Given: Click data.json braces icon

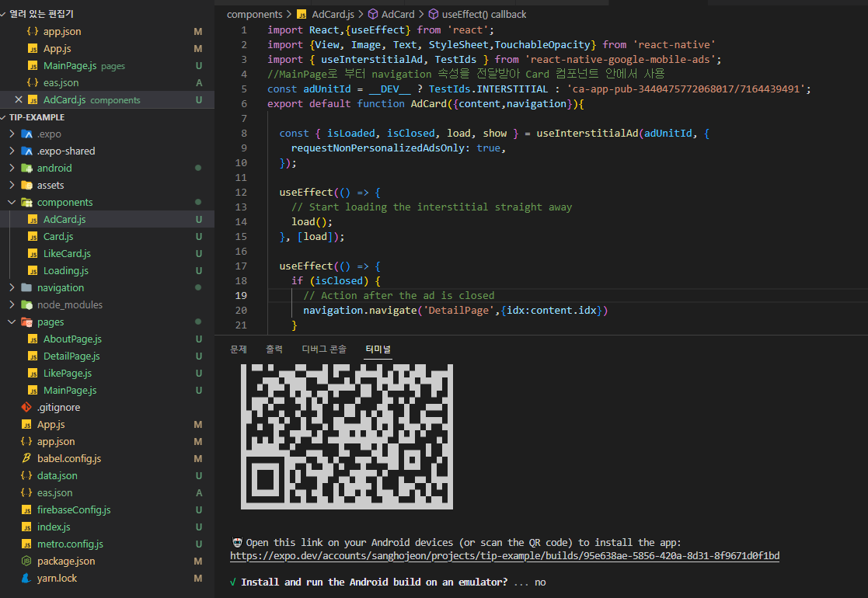Looking at the screenshot, I should [x=26, y=475].
